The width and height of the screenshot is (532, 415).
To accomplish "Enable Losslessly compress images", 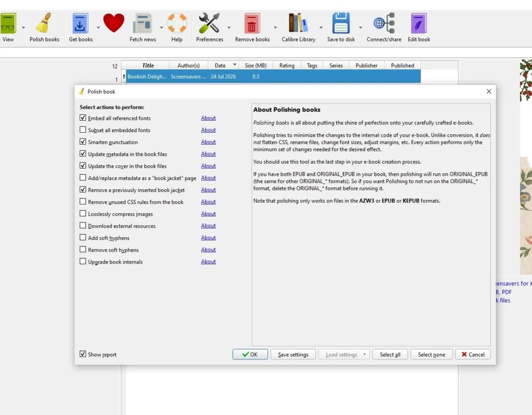I will click(x=83, y=213).
